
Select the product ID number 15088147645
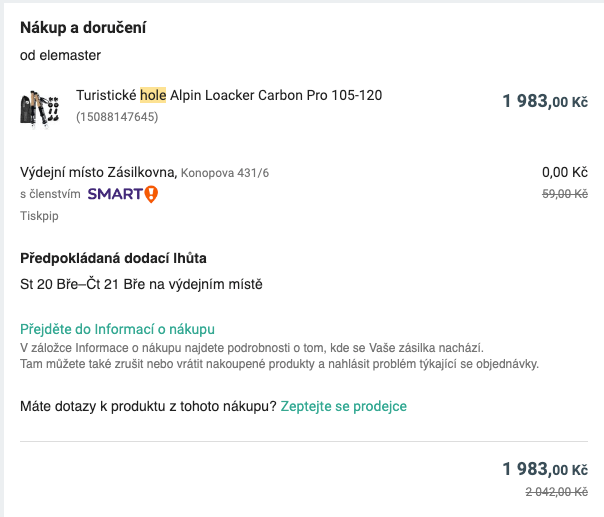click(117, 117)
